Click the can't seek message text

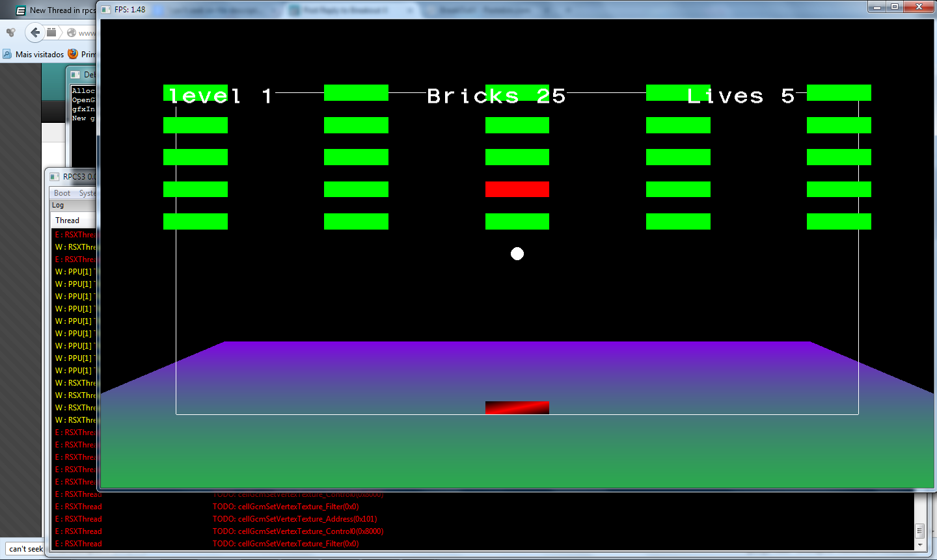(x=26, y=549)
